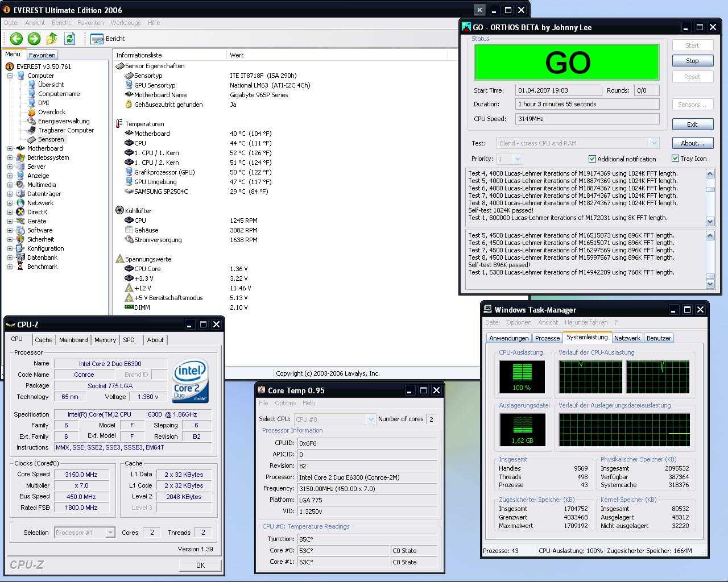728x582 pixels.
Task: Open Übersicht under Computer
Action: tap(51, 85)
